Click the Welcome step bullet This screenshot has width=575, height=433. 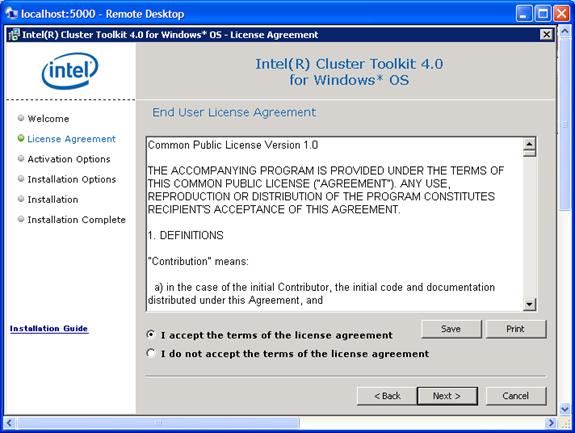(21, 118)
